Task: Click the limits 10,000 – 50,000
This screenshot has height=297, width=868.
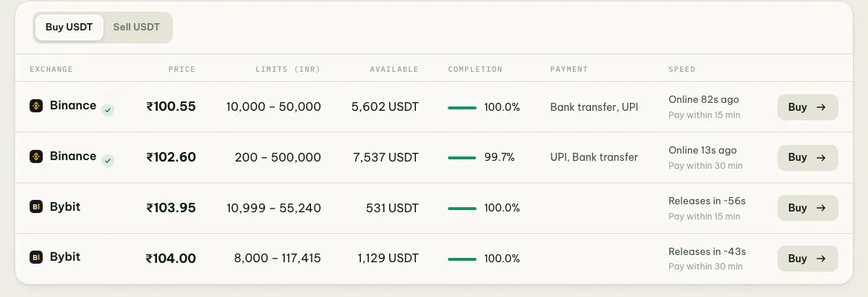Action: 273,107
